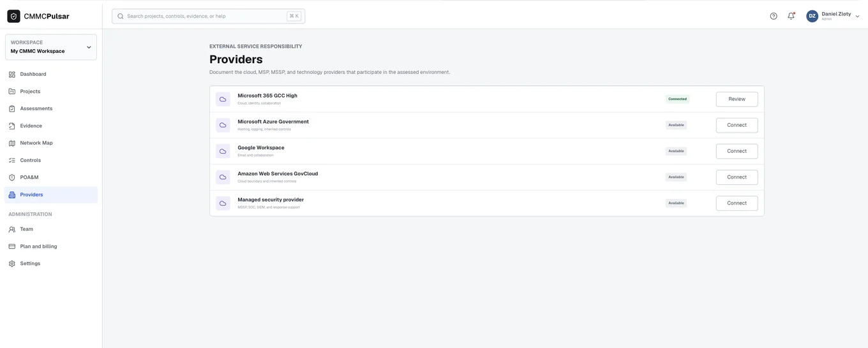Open Plan and billing page

(x=51, y=247)
